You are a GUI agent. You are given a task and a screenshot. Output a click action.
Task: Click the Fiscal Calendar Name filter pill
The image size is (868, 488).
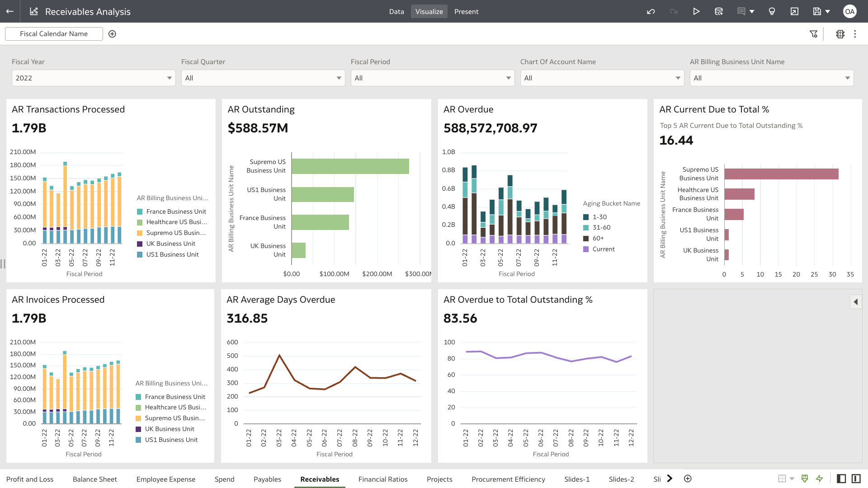coord(53,33)
